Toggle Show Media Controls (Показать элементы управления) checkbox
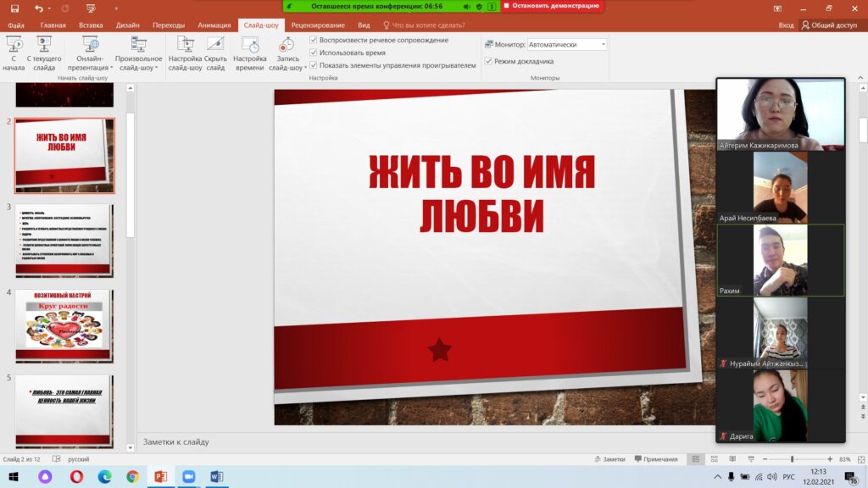The height and width of the screenshot is (488, 868). tap(314, 65)
